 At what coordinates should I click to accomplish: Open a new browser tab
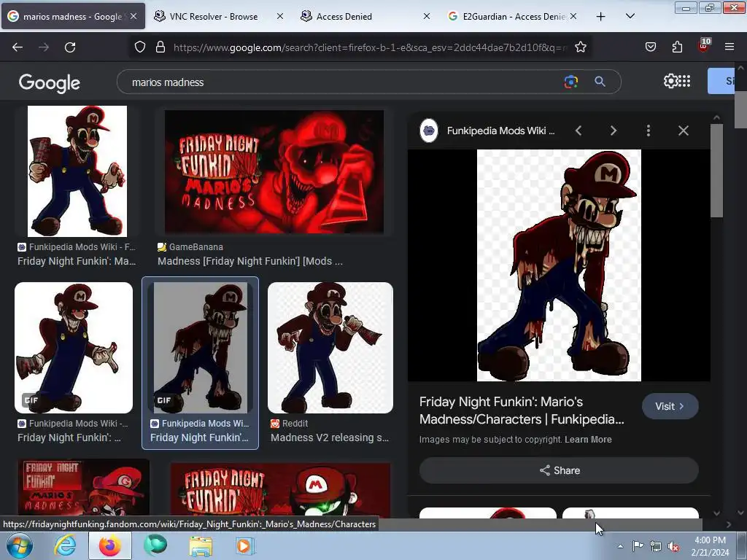coord(601,17)
